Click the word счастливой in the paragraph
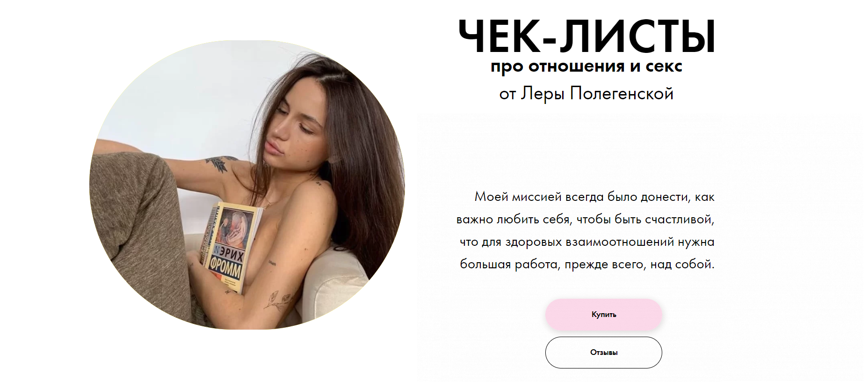 click(678, 219)
